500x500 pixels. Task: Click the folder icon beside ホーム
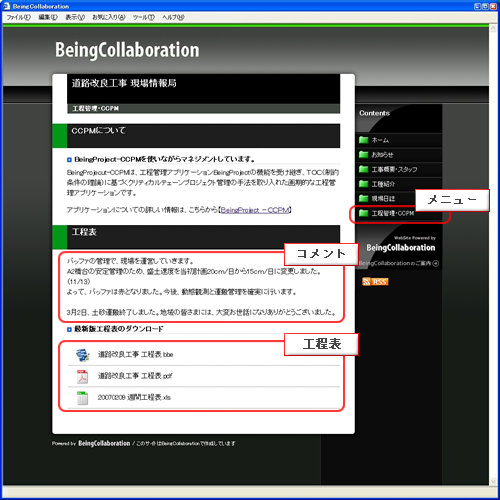(363, 140)
